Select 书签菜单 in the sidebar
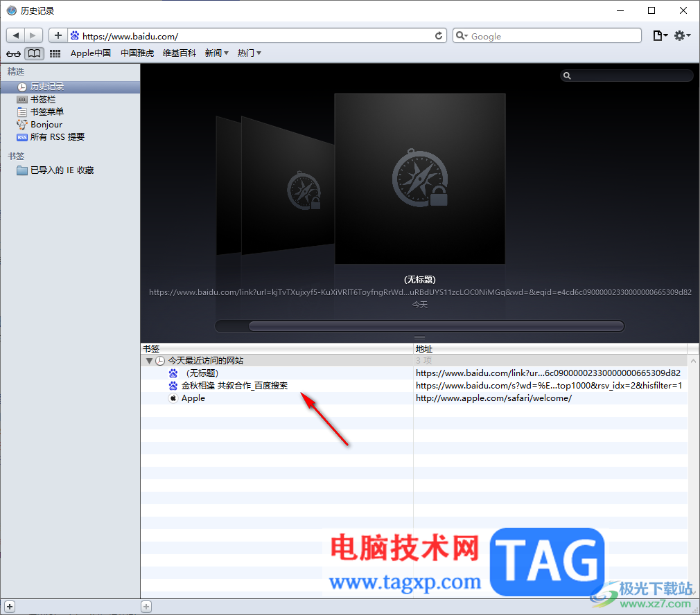This screenshot has height=615, width=700. 70,112
